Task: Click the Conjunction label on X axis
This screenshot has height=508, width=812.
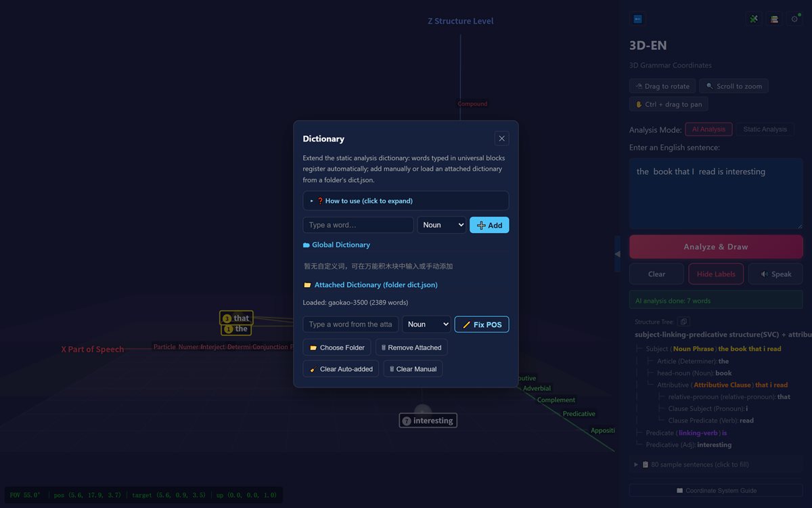Action: tap(270, 347)
